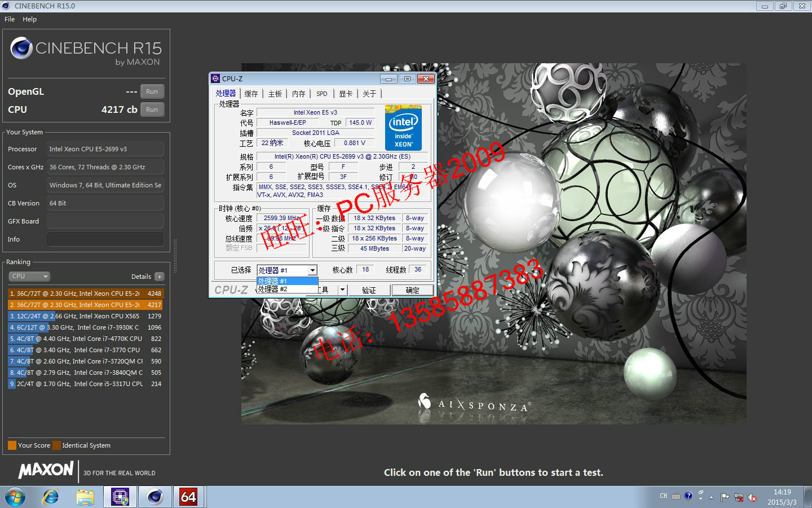812x508 pixels.
Task: Open Windows Explorer folder icon on taskbar
Action: [85, 497]
